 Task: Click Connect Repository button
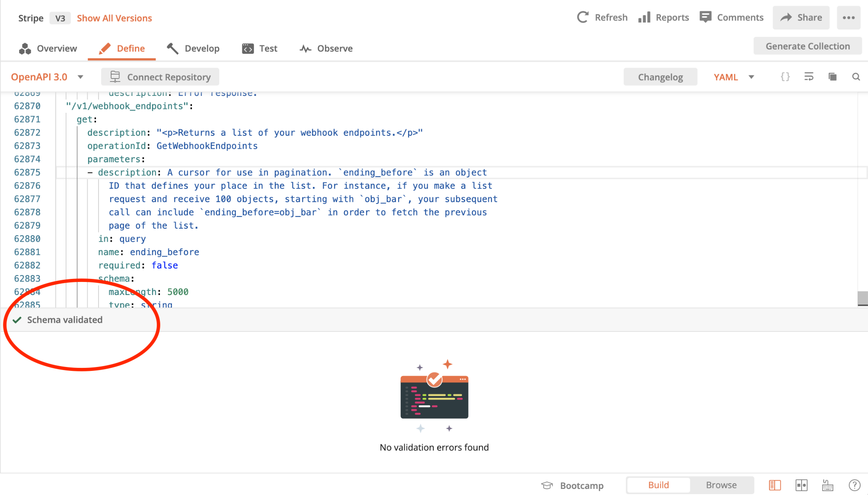160,77
